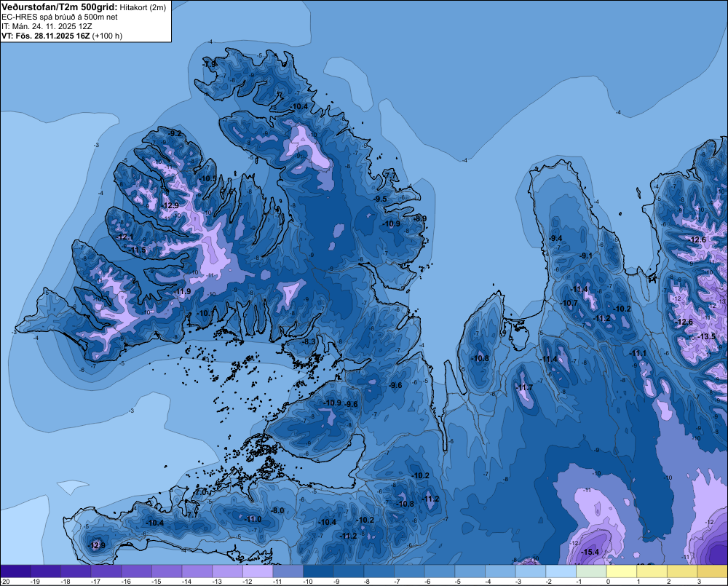Click the -8.0 temperature label on the map
Viewport: 728px width, 586px height.
point(277,511)
